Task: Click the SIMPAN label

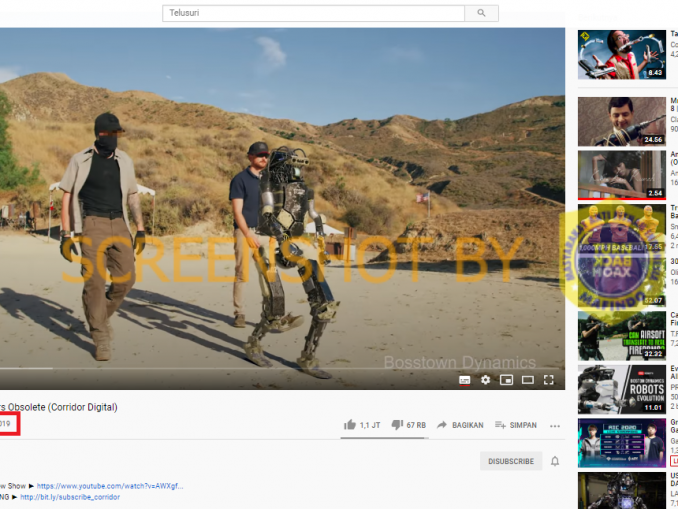Action: pos(523,425)
